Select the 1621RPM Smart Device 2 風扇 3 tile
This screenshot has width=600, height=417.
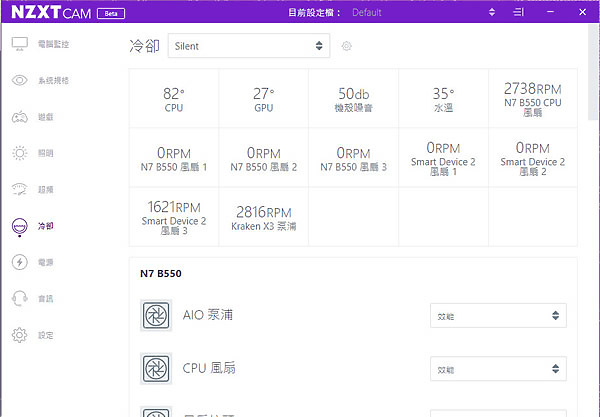(x=174, y=217)
